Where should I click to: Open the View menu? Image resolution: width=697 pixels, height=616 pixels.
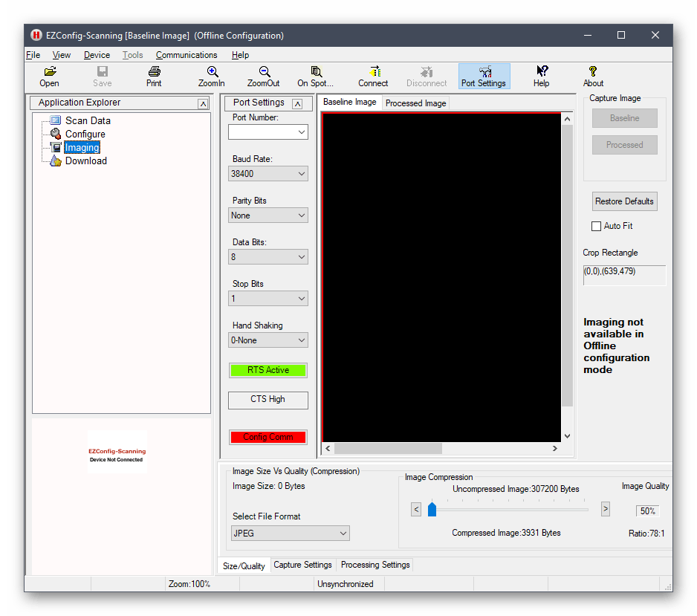click(62, 55)
